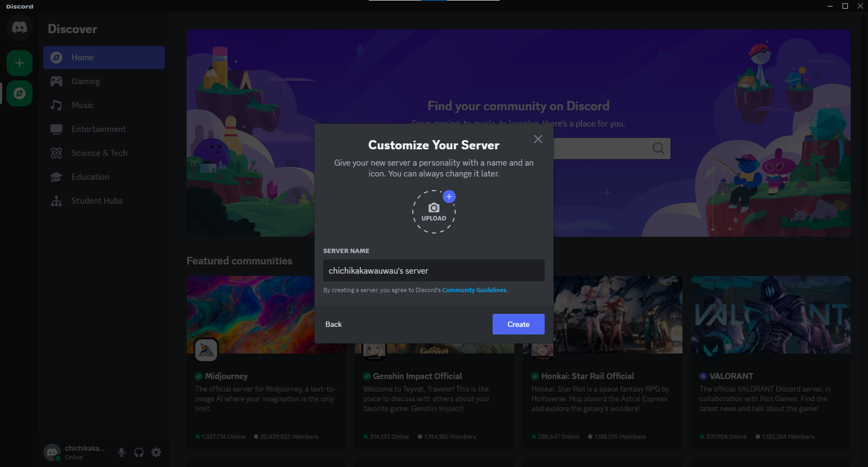The width and height of the screenshot is (868, 467).
Task: Click the chichikaka user avatar
Action: coord(52,452)
